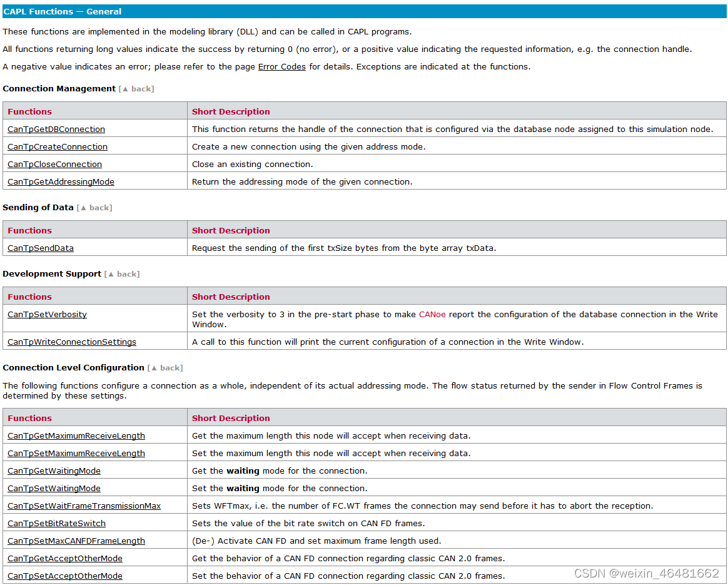Click the back arrow next to Development Support
Image resolution: width=728 pixels, height=585 pixels.
[x=123, y=274]
